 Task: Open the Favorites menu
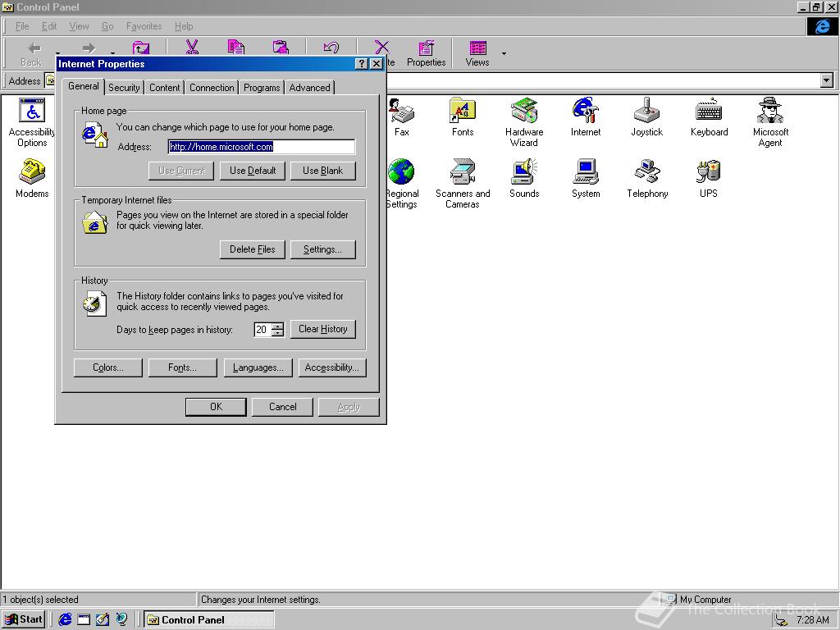pyautogui.click(x=144, y=26)
